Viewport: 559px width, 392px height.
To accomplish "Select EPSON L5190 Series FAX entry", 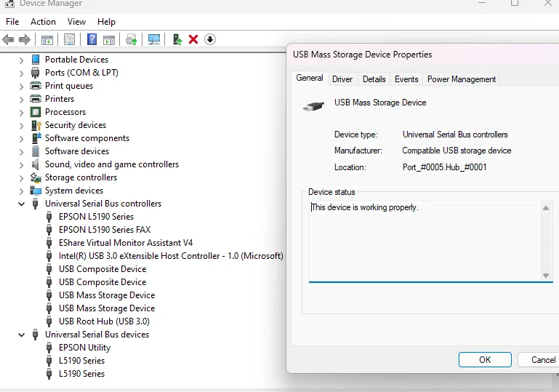I will point(105,230).
